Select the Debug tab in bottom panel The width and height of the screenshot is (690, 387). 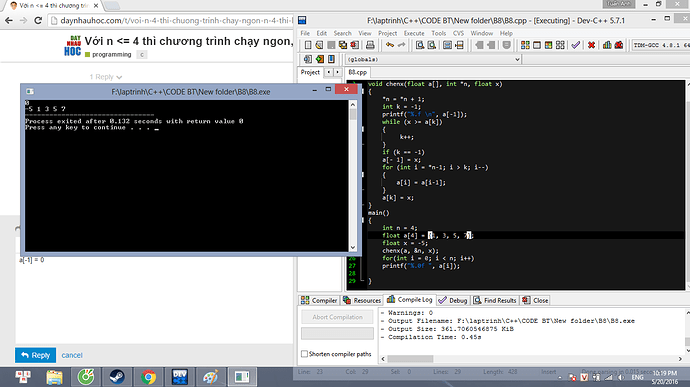click(x=453, y=300)
